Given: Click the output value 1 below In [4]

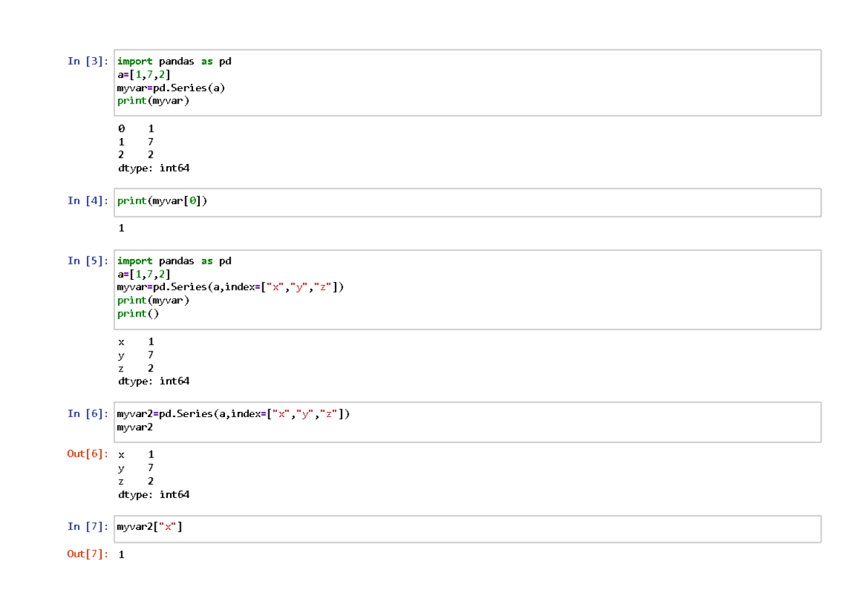Looking at the screenshot, I should (122, 228).
